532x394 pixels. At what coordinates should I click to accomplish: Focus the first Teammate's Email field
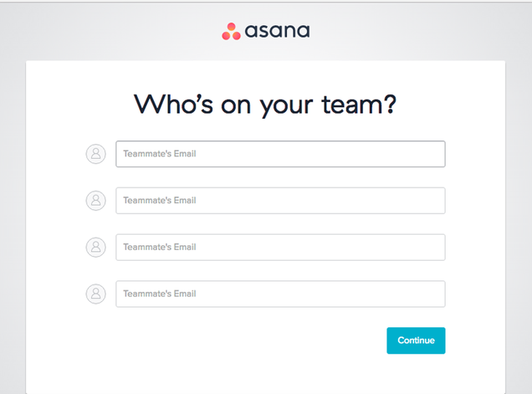(x=280, y=154)
